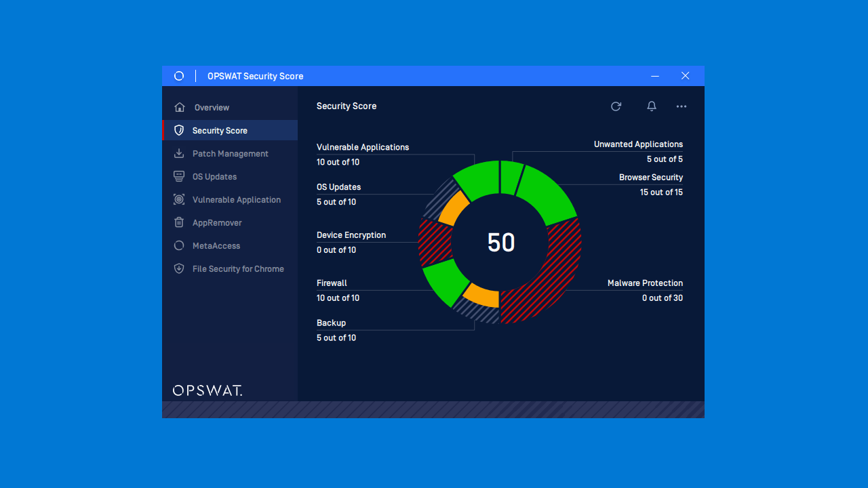Click the "10 out of 10" Vulnerable Applications value
This screenshot has width=868, height=488.
click(338, 162)
